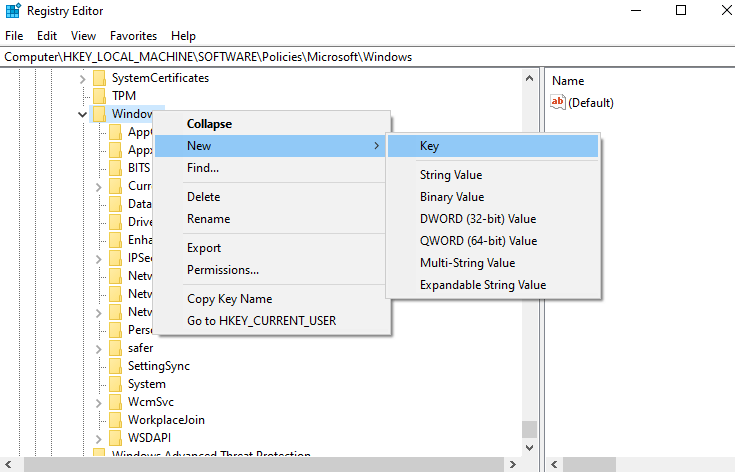Open the View menu
Viewport: 735px width, 472px height.
click(x=83, y=36)
